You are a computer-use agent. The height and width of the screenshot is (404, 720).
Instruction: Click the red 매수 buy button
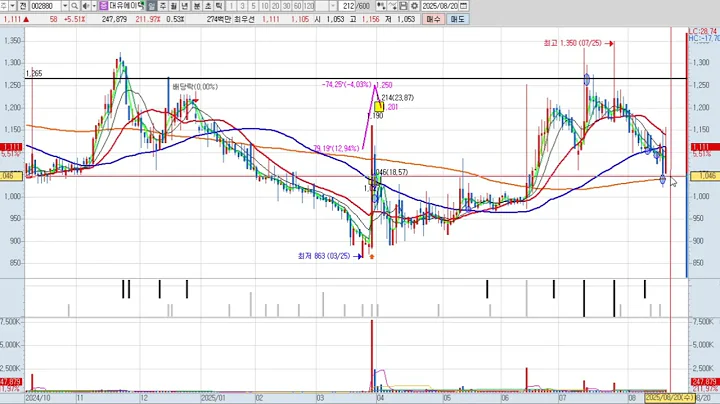click(433, 19)
